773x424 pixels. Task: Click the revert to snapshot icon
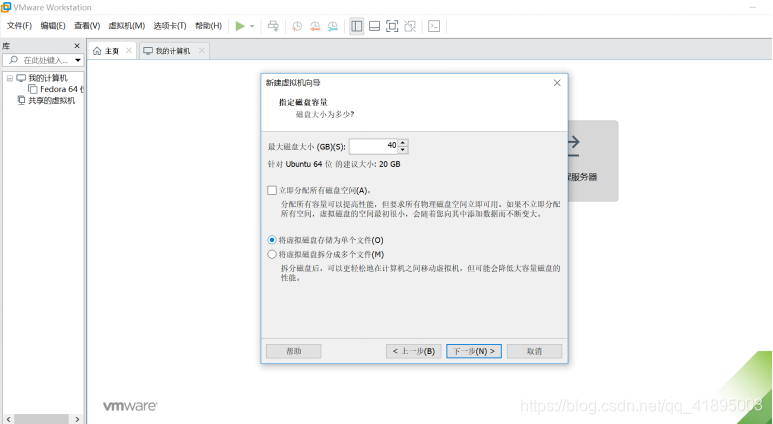(x=315, y=26)
